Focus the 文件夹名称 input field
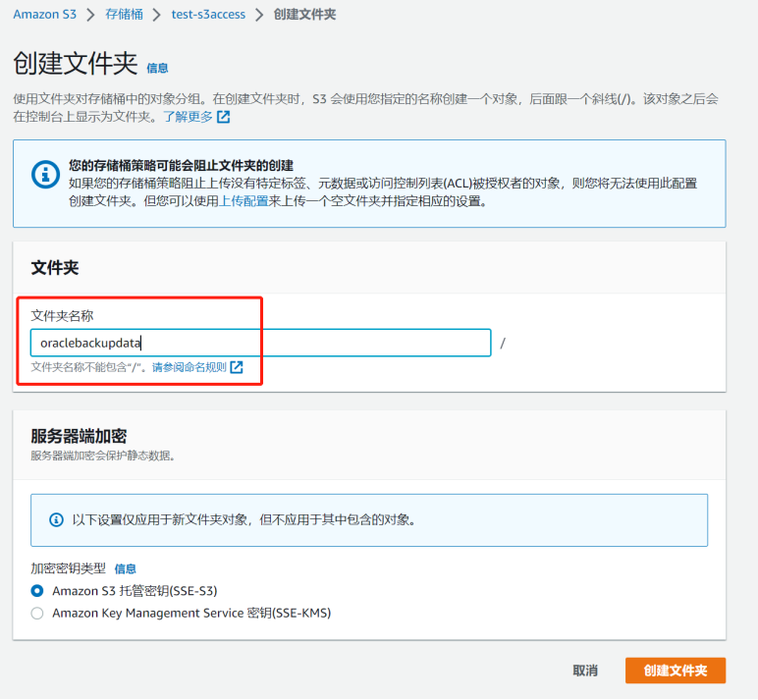The height and width of the screenshot is (700, 758). (260, 343)
